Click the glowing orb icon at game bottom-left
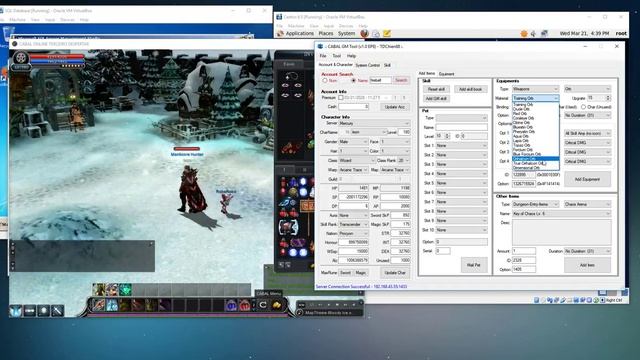 click(x=44, y=311)
